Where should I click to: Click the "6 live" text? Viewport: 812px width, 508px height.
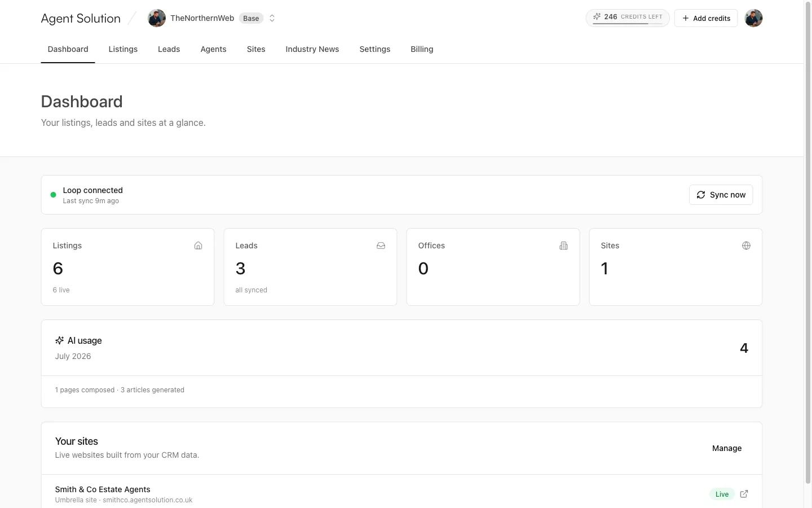pyautogui.click(x=61, y=290)
